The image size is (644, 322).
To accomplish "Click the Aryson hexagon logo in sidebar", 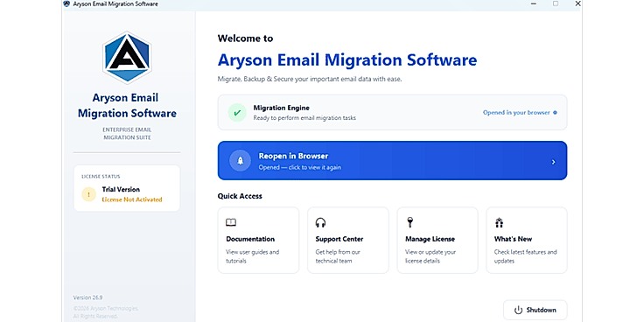I will point(127,58).
